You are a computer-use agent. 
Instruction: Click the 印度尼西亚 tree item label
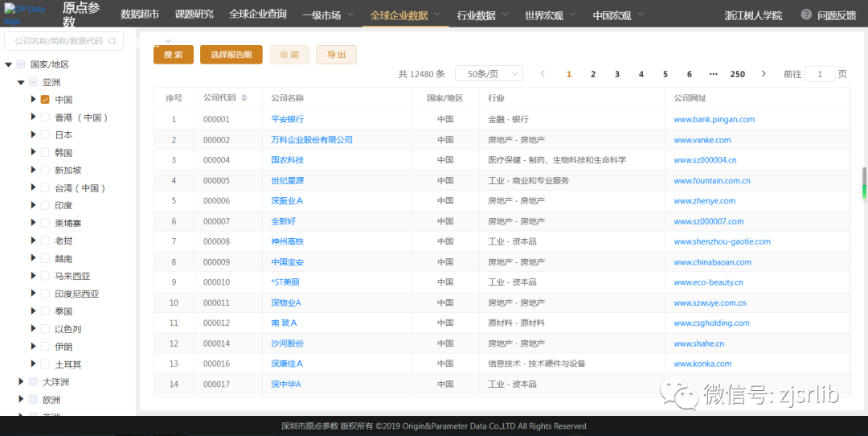77,294
